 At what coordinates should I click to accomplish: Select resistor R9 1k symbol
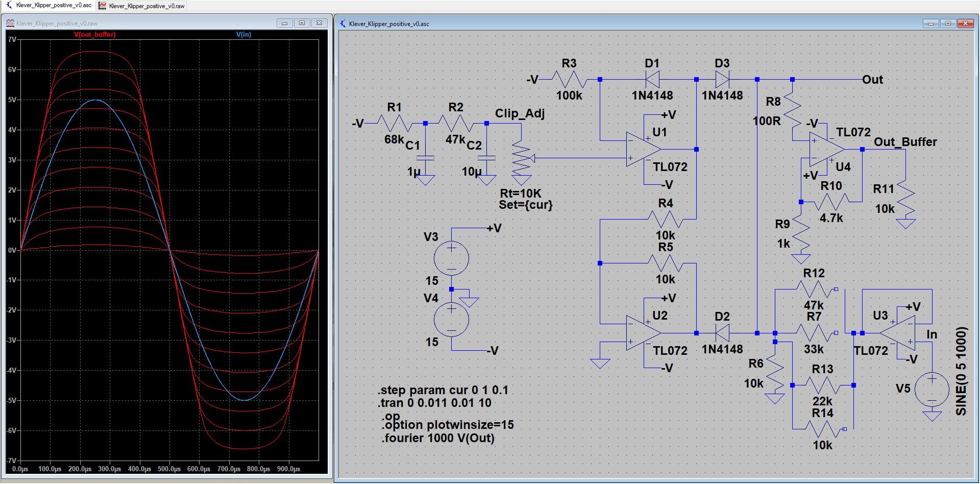(x=801, y=232)
